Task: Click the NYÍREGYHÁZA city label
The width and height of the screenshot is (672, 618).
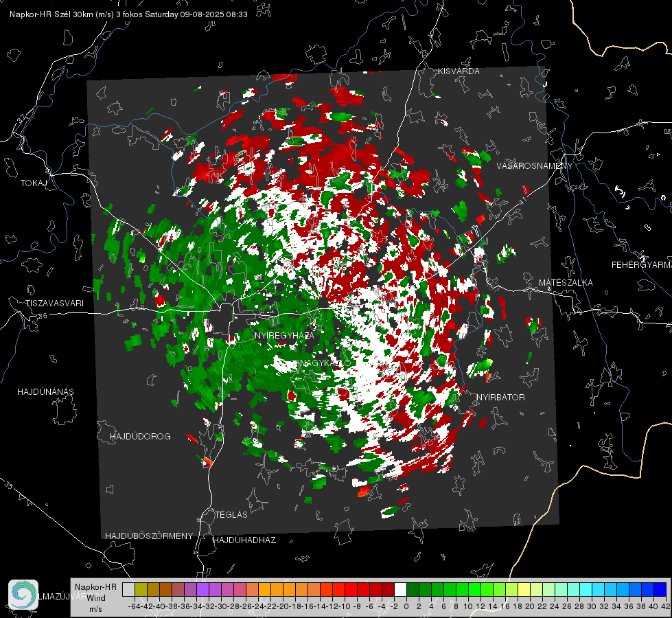Action: pos(284,335)
